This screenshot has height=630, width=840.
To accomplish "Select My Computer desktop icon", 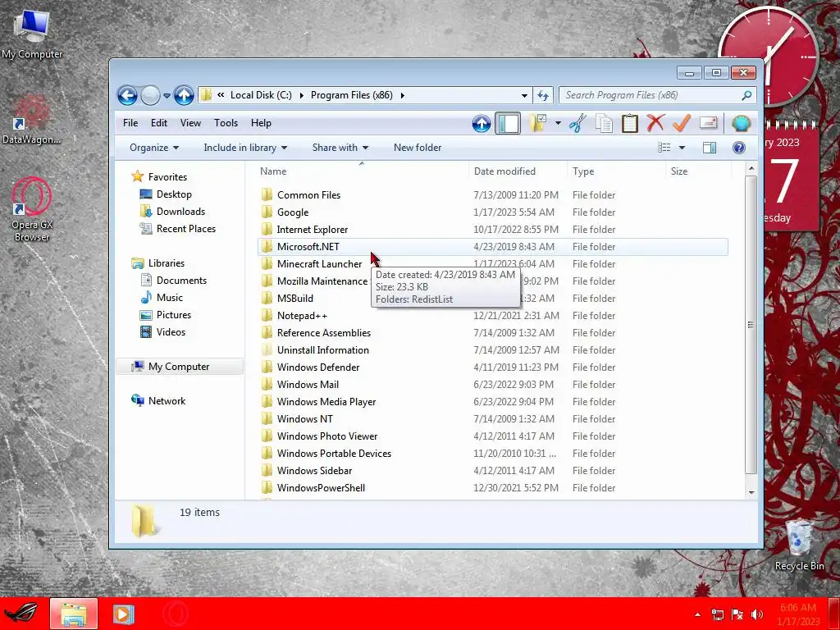I will coord(32,33).
